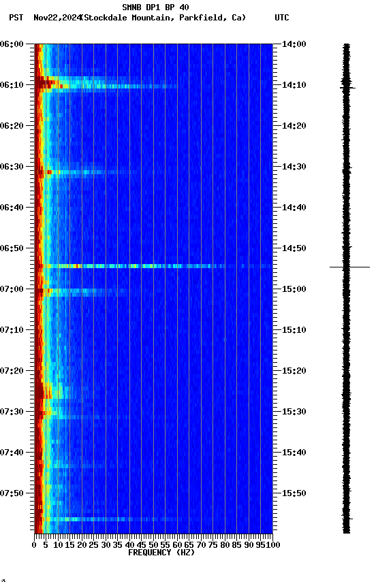Click the 15:20 UTC time label
Screen dimensions: 376x588
coord(294,372)
